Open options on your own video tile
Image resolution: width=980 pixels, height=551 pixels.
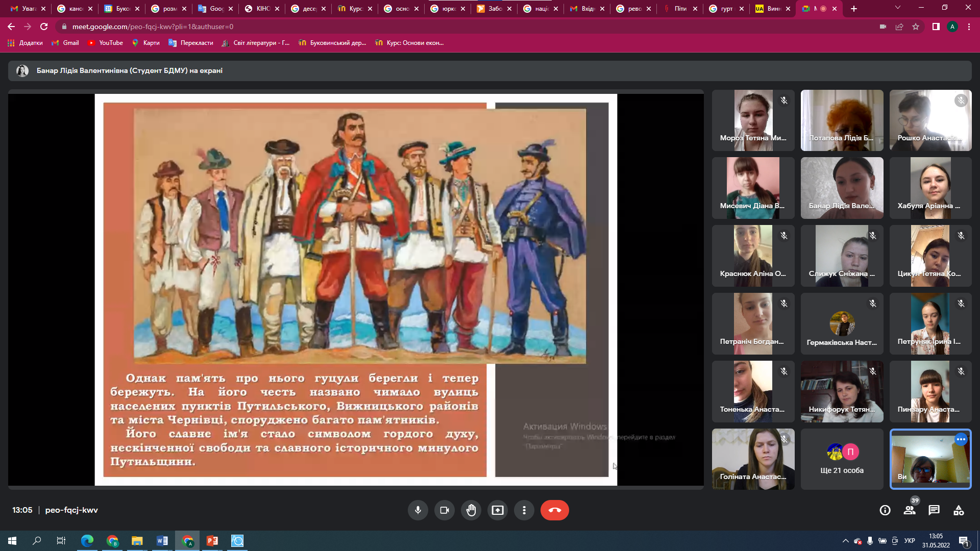pos(961,439)
